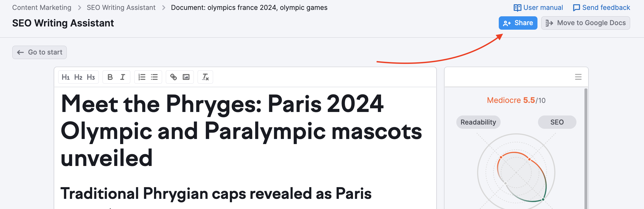Screen dimensions: 644x209
Task: Apply Heading 2 formatting
Action: (78, 77)
